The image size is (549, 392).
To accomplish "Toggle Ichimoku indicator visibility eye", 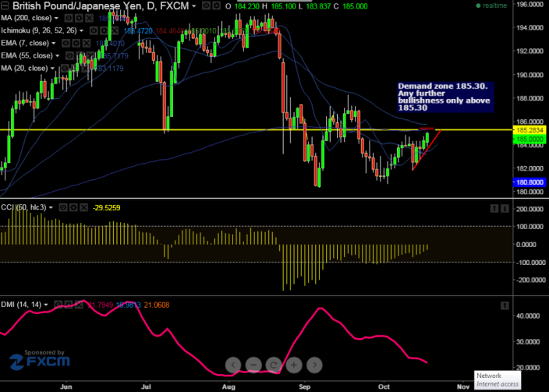I will pos(94,31).
